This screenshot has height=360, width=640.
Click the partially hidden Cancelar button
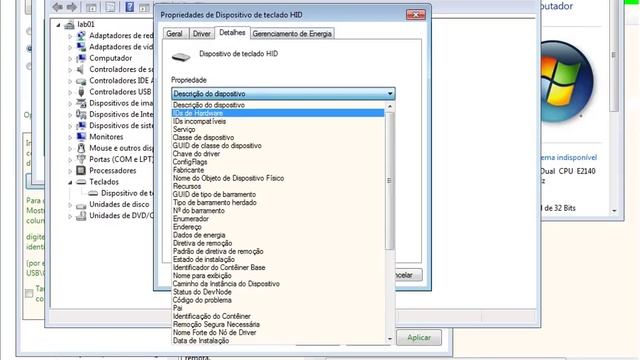409,275
